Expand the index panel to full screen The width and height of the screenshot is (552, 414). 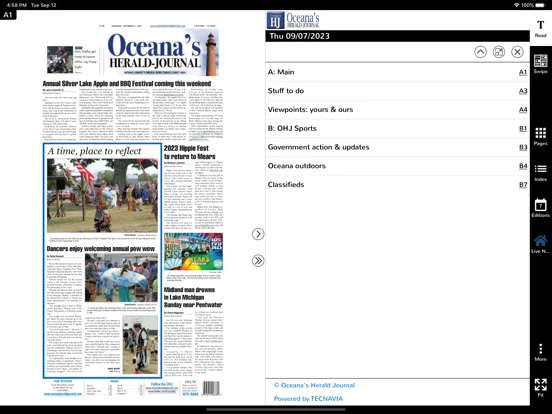(x=499, y=52)
